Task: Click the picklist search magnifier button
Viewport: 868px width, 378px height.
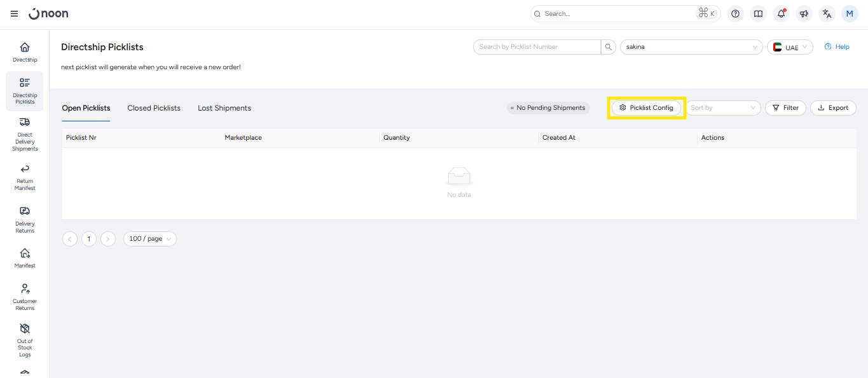Action: (x=609, y=47)
